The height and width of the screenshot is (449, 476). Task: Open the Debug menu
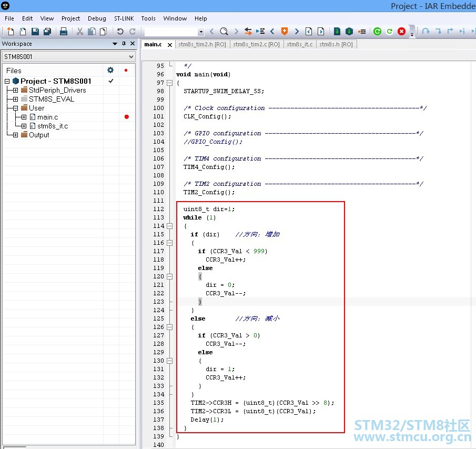tap(97, 18)
